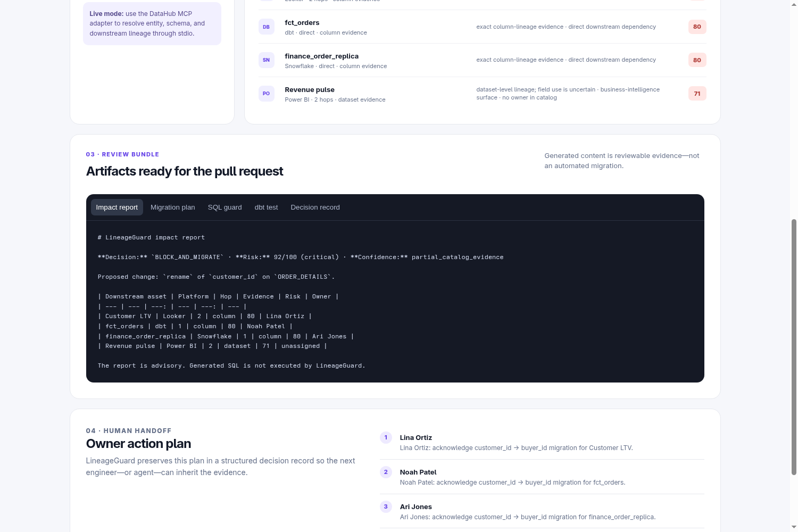Open the fct_orders asset row title

click(x=302, y=23)
